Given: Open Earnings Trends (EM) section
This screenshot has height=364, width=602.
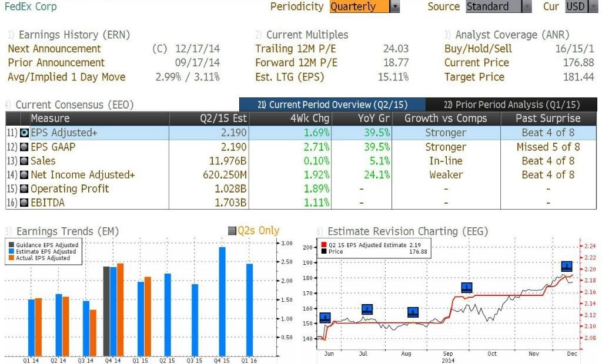Looking at the screenshot, I should pos(68,231).
